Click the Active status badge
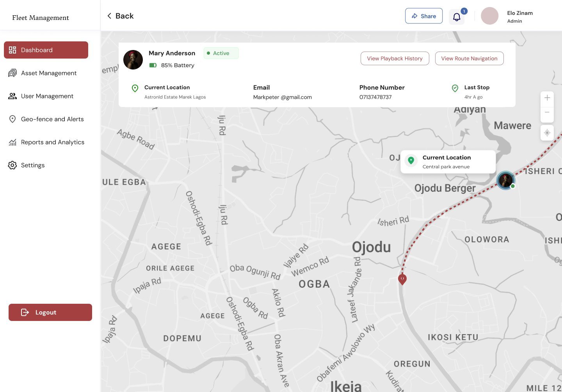Viewport: 562px width, 392px height. (221, 53)
